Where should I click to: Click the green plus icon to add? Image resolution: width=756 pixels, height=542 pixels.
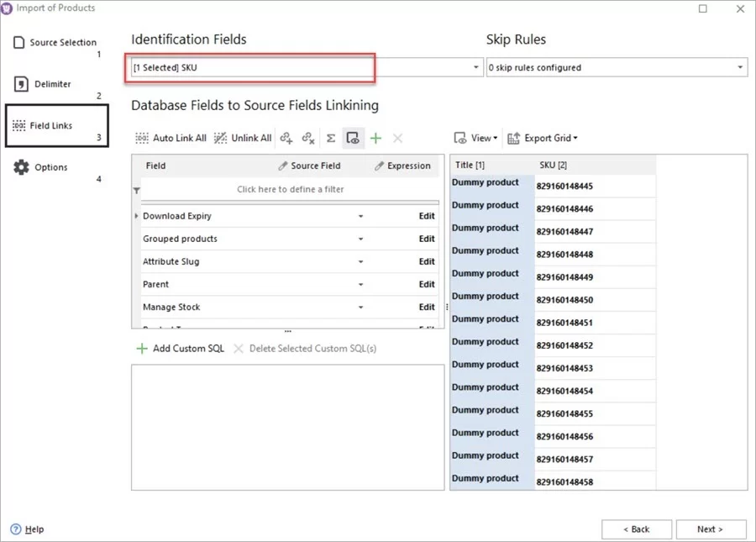point(375,138)
